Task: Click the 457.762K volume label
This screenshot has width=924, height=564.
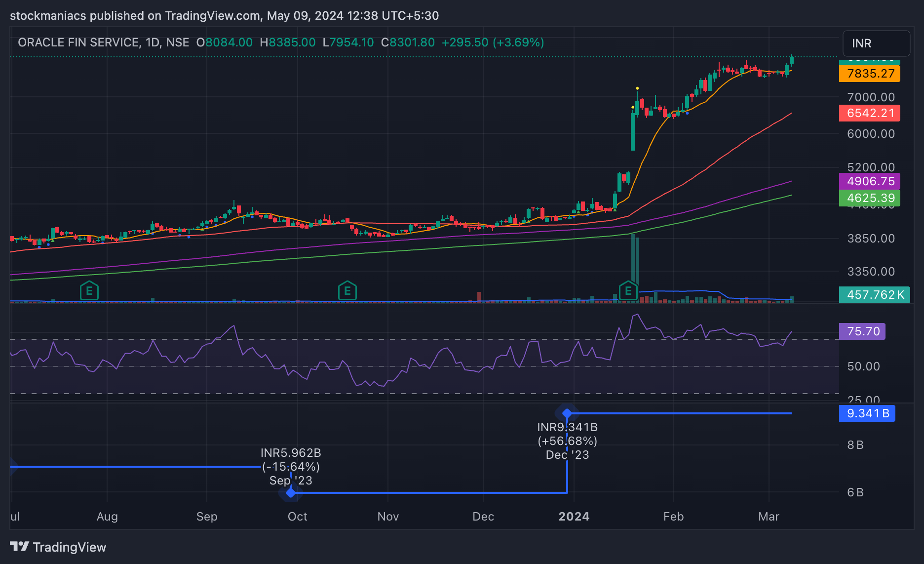Action: point(874,295)
